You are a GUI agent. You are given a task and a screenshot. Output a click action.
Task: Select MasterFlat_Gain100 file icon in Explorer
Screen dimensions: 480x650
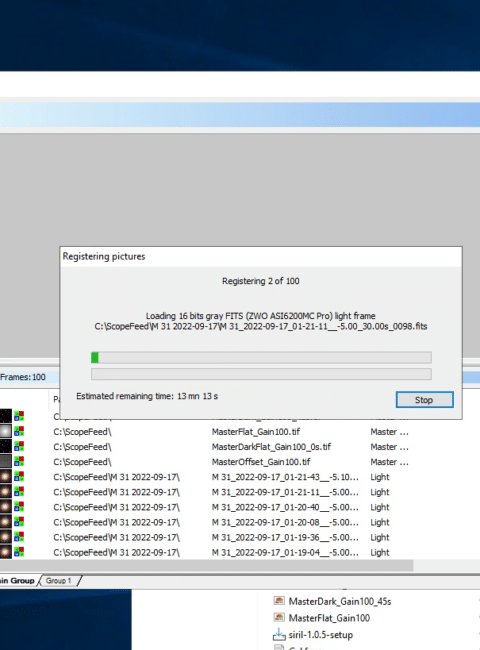click(x=279, y=617)
